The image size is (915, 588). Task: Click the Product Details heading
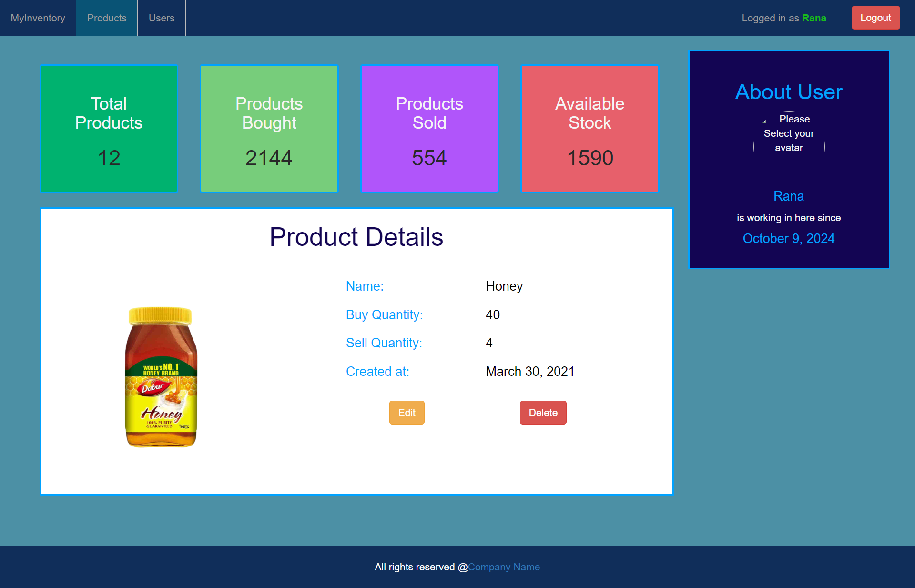356,237
